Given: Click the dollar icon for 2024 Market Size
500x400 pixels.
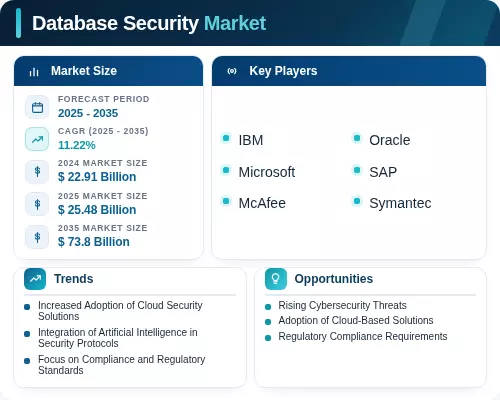Looking at the screenshot, I should click(x=37, y=172).
